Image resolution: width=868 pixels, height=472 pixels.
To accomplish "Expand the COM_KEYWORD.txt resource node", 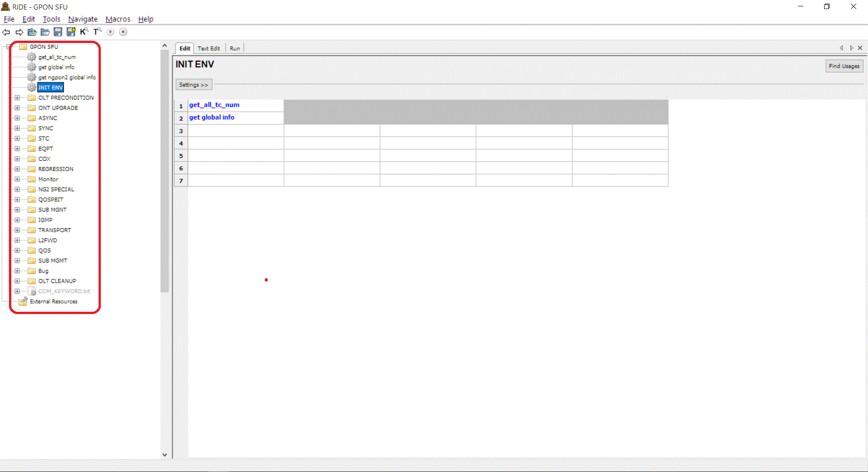I will click(17, 291).
